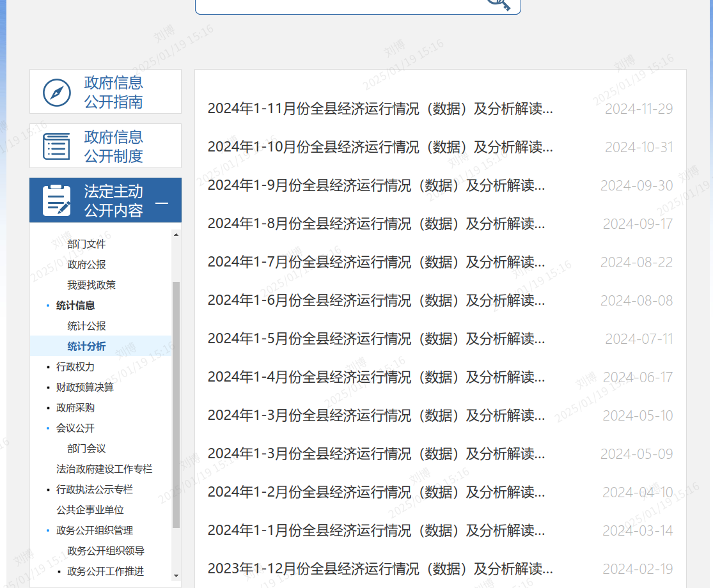The height and width of the screenshot is (588, 713).
Task: Click the date 2024-07-11
Action: tap(639, 339)
